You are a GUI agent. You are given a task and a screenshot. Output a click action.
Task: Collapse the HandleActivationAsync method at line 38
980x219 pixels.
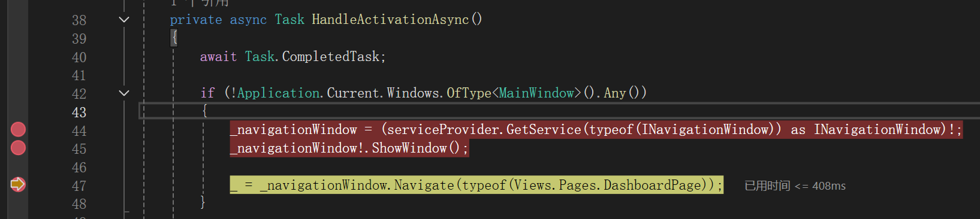124,20
